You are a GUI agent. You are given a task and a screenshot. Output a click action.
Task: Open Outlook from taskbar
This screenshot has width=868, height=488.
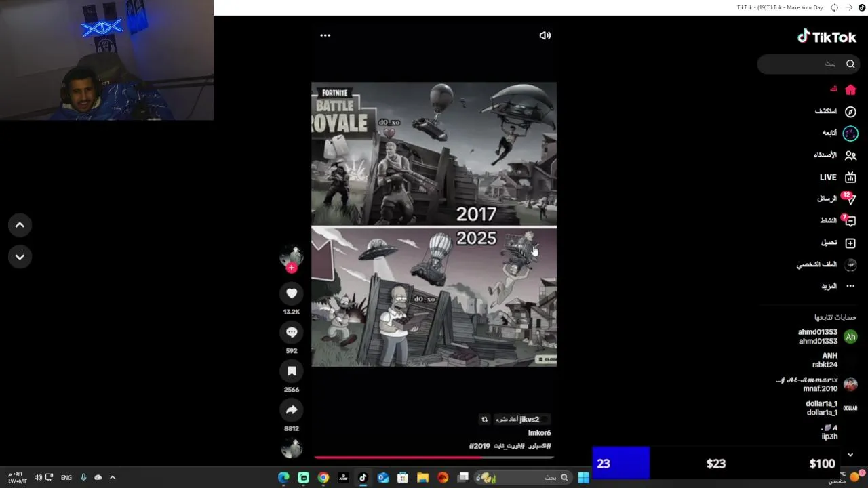point(383,478)
